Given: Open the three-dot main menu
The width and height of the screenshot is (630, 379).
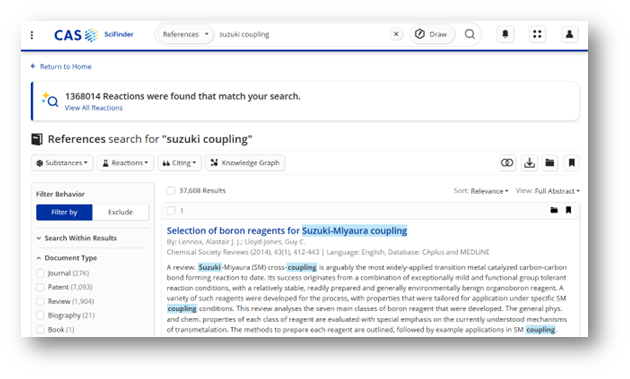Looking at the screenshot, I should click(x=32, y=35).
